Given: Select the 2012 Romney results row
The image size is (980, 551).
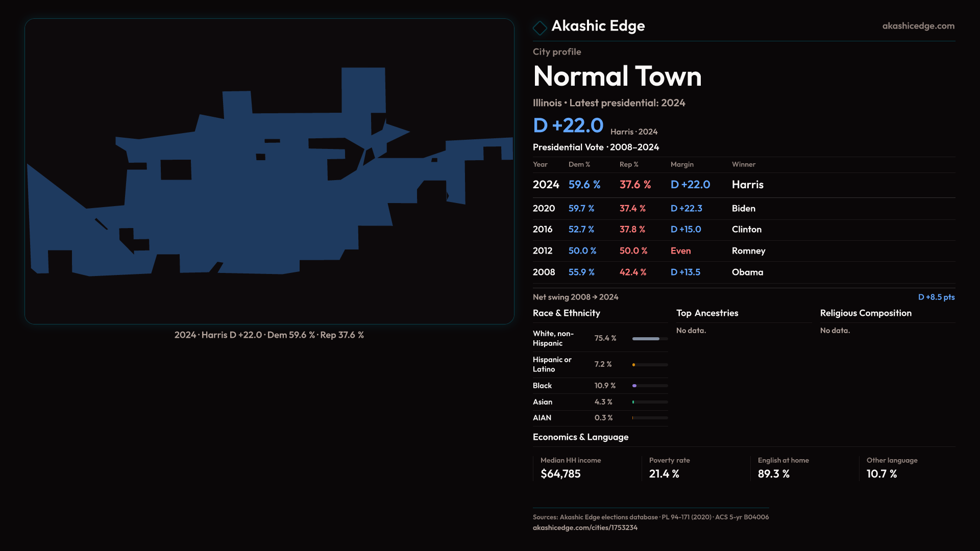Looking at the screenshot, I should [743, 251].
